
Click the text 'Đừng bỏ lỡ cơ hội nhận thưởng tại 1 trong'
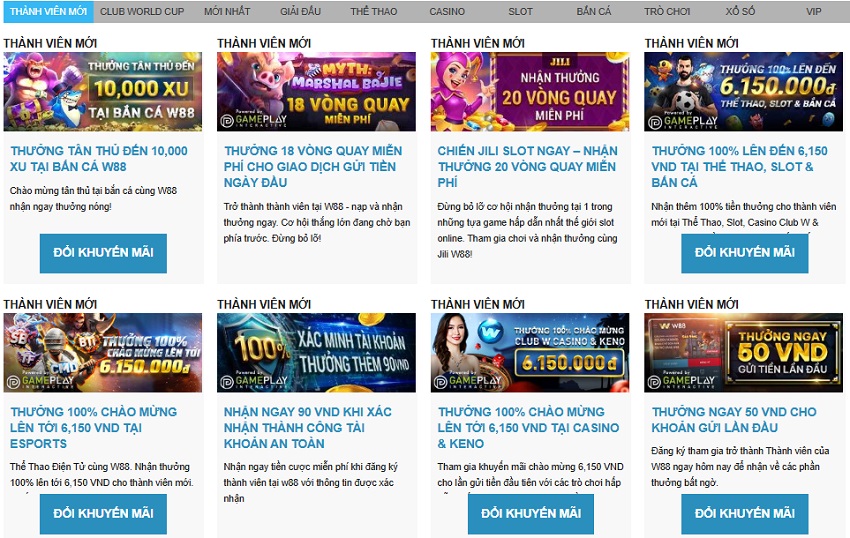pos(525,207)
